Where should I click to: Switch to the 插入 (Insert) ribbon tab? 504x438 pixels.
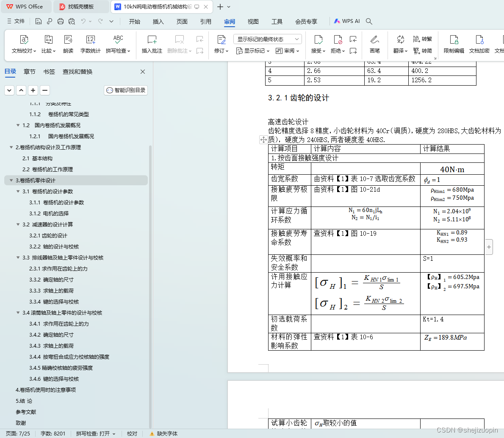(158, 22)
